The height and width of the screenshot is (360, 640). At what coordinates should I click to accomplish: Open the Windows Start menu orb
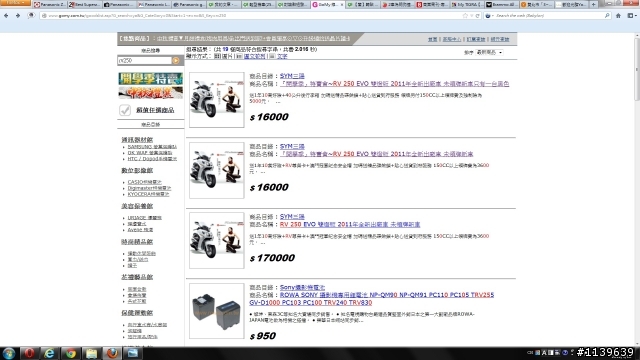[9, 353]
